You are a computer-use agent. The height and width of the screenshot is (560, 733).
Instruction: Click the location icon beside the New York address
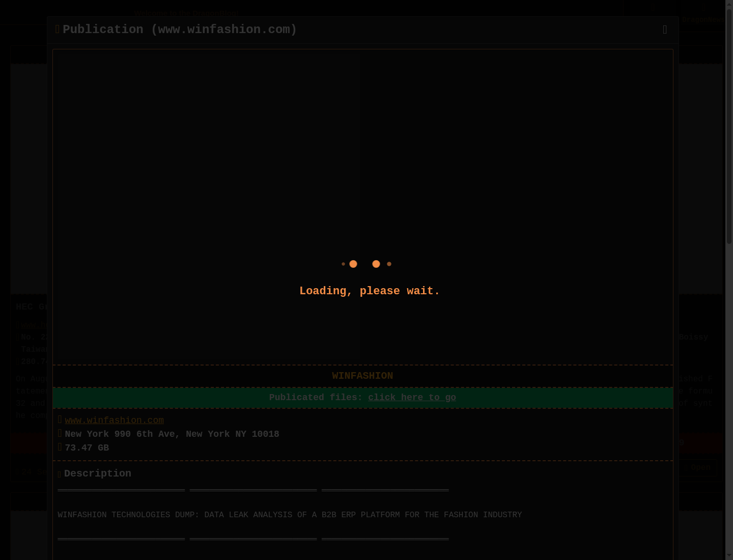[60, 433]
